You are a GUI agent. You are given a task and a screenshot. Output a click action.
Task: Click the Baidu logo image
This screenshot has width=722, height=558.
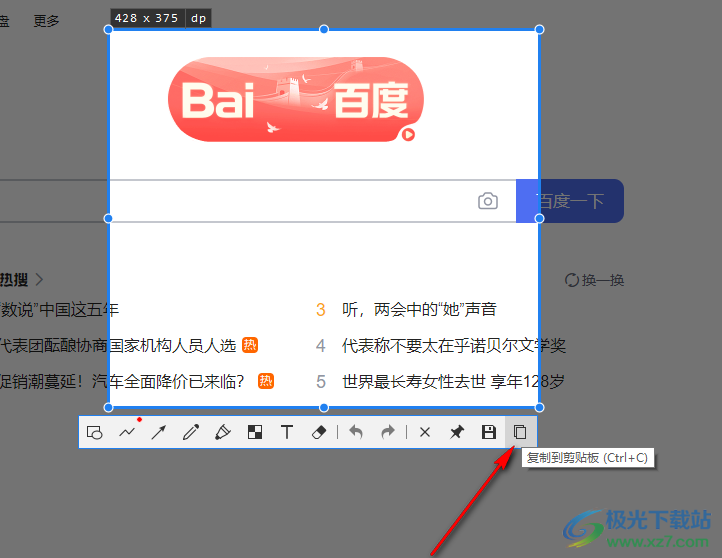point(296,99)
